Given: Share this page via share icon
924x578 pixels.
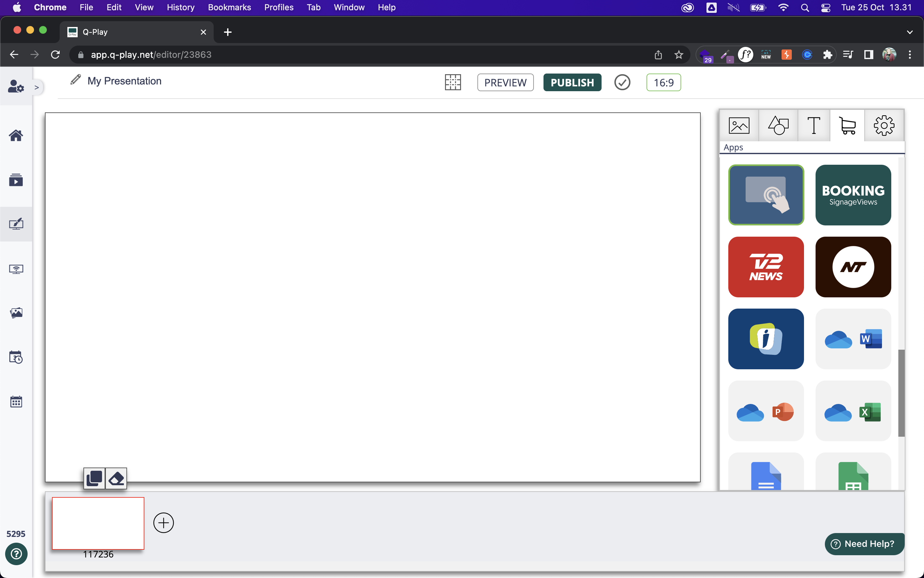Looking at the screenshot, I should pyautogui.click(x=658, y=55).
